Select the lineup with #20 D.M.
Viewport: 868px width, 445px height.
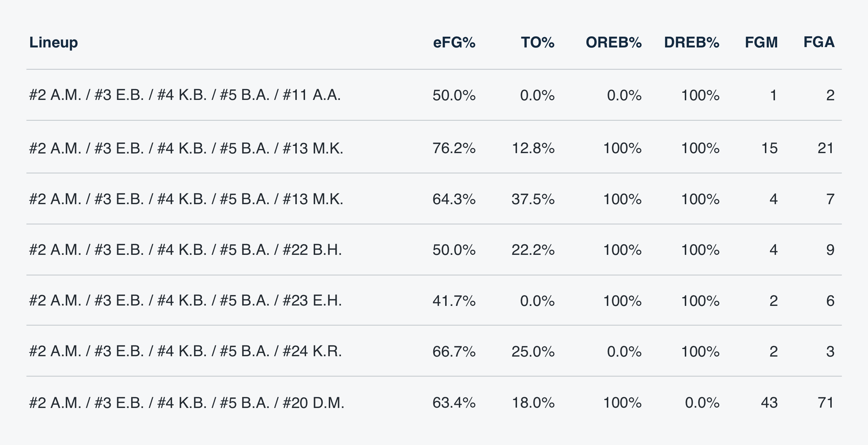point(186,403)
